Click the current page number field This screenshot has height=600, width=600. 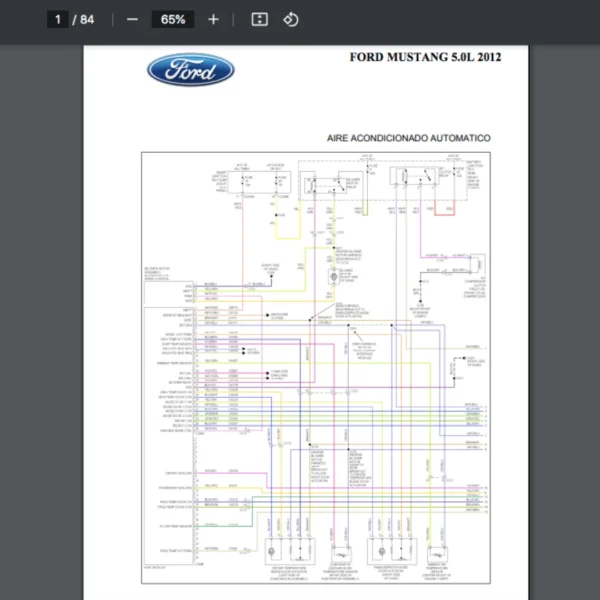click(58, 19)
